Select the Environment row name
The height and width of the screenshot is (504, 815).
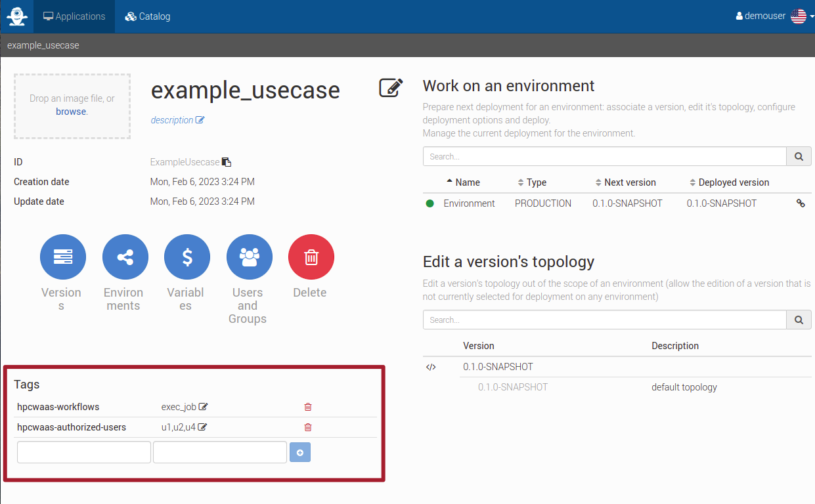[x=469, y=203]
